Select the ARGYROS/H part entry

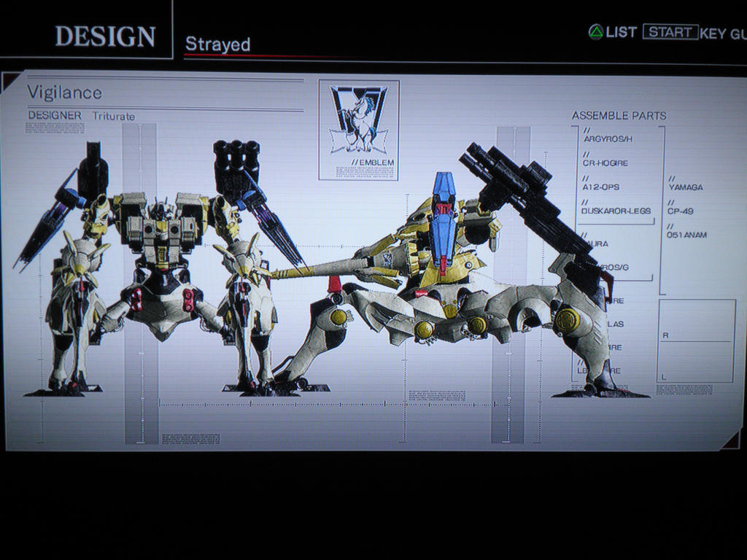point(608,139)
